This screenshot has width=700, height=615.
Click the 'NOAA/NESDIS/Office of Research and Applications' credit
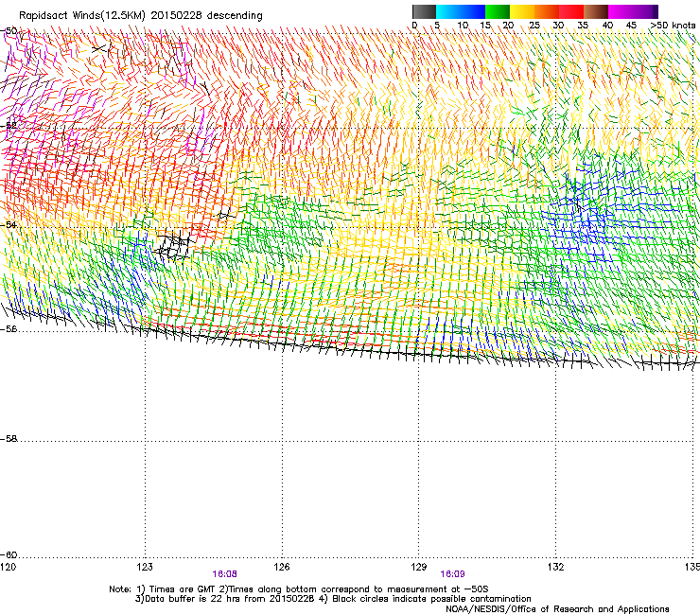557,609
